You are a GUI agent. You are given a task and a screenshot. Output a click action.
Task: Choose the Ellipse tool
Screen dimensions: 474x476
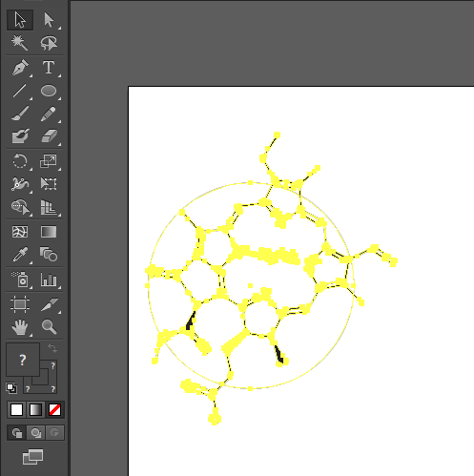pos(49,91)
